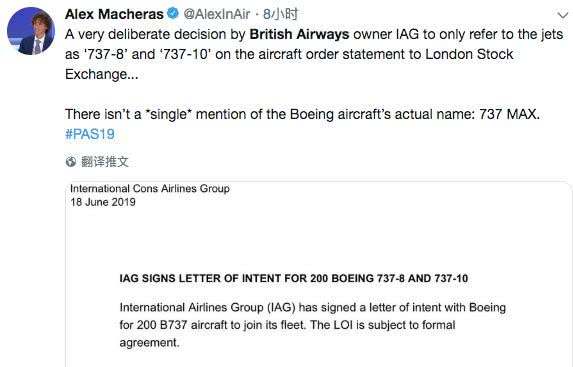Click the blue verified badge icon

pos(172,14)
